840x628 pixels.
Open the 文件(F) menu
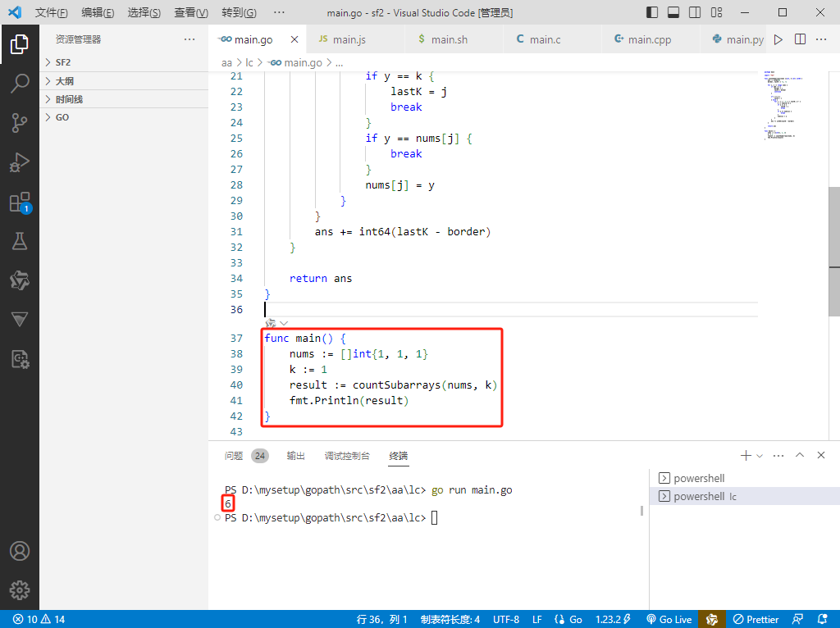52,12
